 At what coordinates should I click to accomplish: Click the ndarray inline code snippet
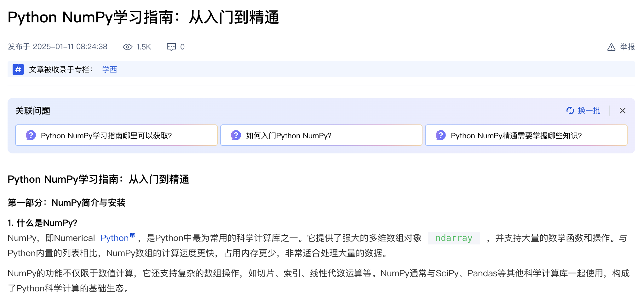(454, 238)
